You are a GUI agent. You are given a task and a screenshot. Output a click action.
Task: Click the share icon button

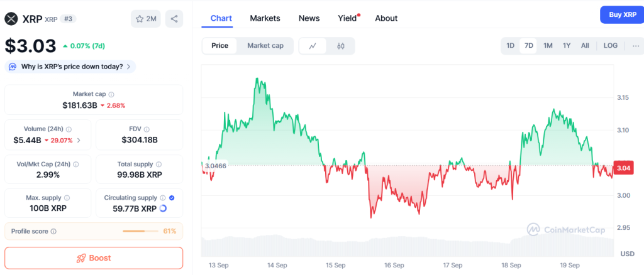point(174,19)
